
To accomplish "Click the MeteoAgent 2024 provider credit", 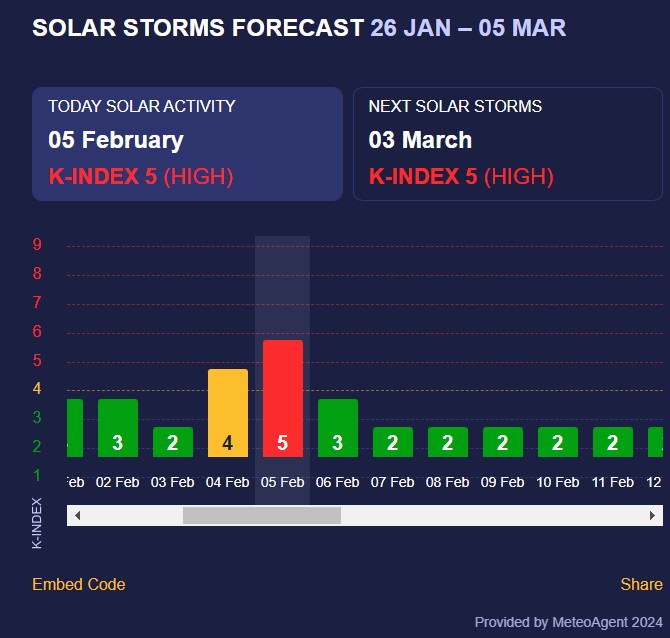I will 568,622.
